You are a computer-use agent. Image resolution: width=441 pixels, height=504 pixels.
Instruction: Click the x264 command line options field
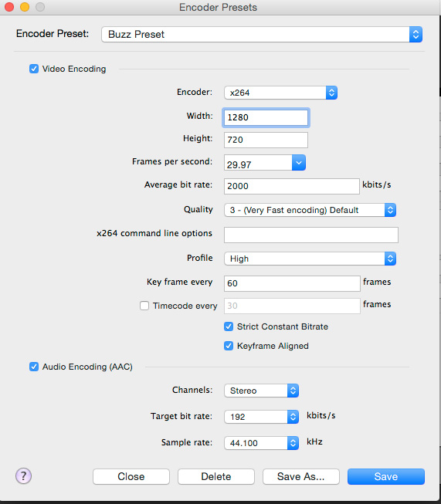[x=311, y=235]
